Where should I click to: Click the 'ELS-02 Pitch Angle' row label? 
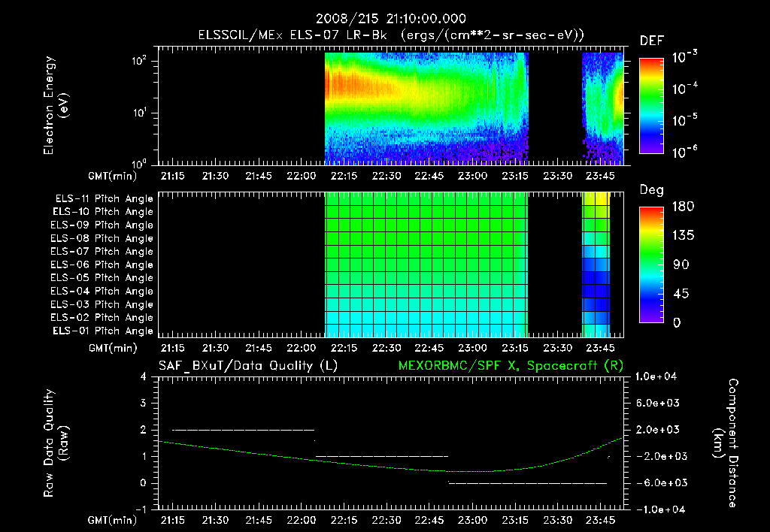click(x=102, y=318)
